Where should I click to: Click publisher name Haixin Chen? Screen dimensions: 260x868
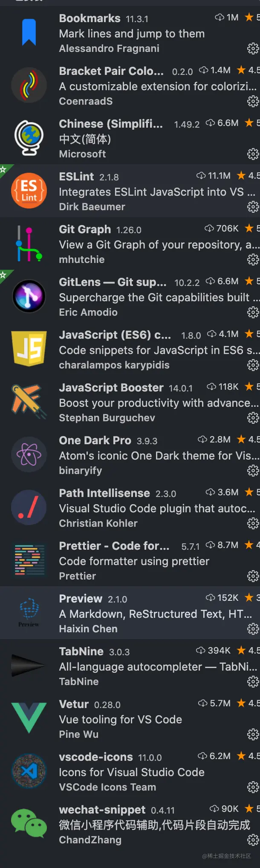point(88,629)
